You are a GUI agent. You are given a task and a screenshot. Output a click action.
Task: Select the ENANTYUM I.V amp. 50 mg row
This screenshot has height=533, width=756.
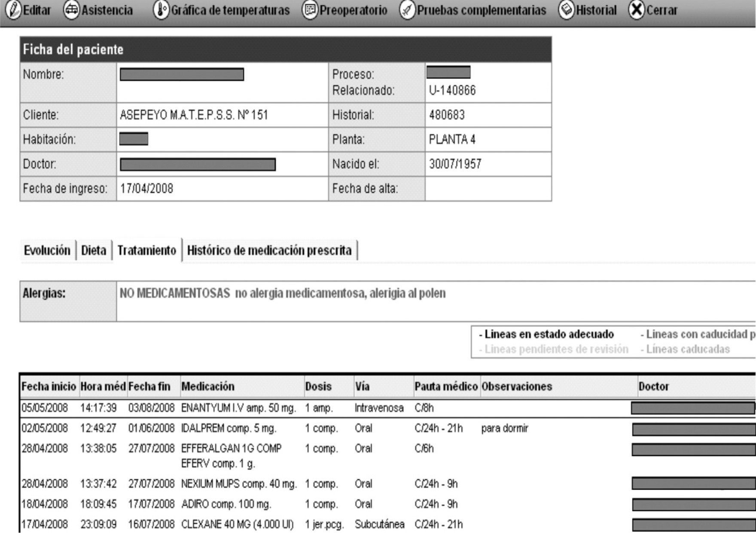pyautogui.click(x=238, y=408)
